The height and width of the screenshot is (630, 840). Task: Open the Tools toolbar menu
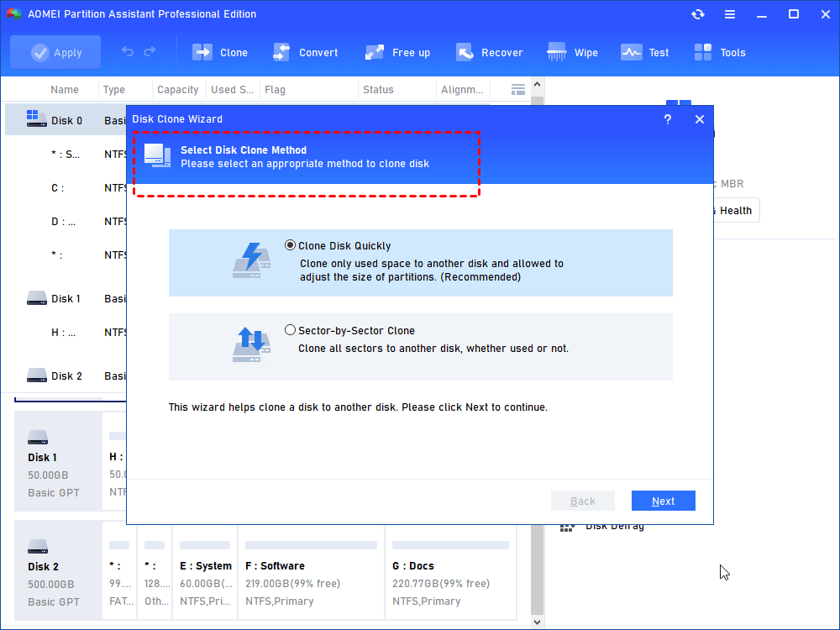click(720, 52)
